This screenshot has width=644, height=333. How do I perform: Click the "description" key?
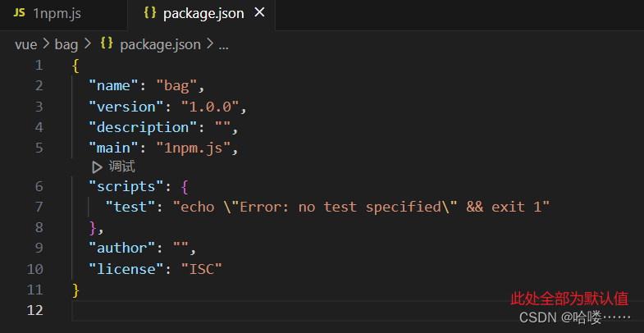click(x=144, y=127)
